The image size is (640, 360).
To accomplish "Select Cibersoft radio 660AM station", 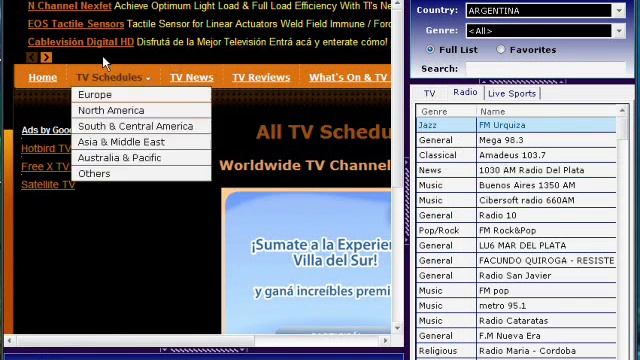I will tap(516, 201).
